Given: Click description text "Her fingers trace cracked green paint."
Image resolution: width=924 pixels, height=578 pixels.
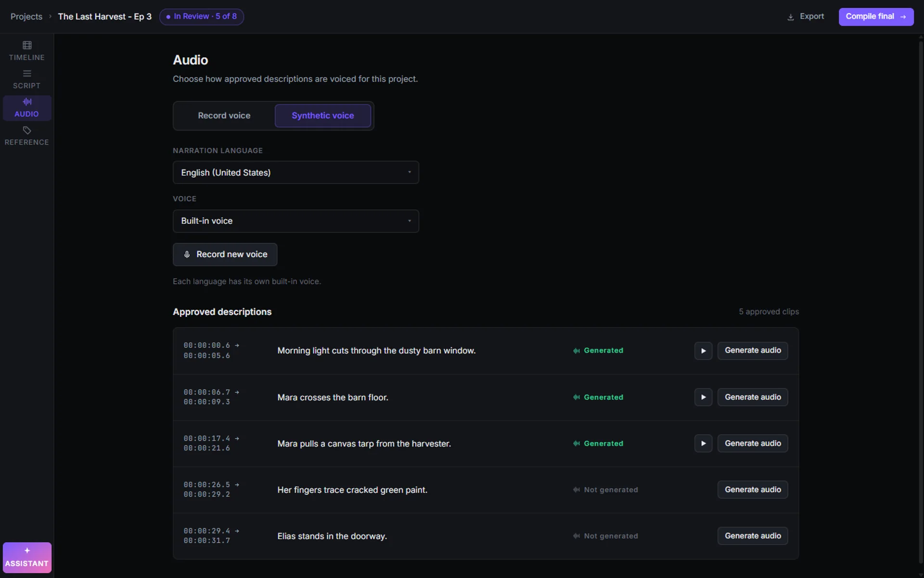Looking at the screenshot, I should [352, 490].
